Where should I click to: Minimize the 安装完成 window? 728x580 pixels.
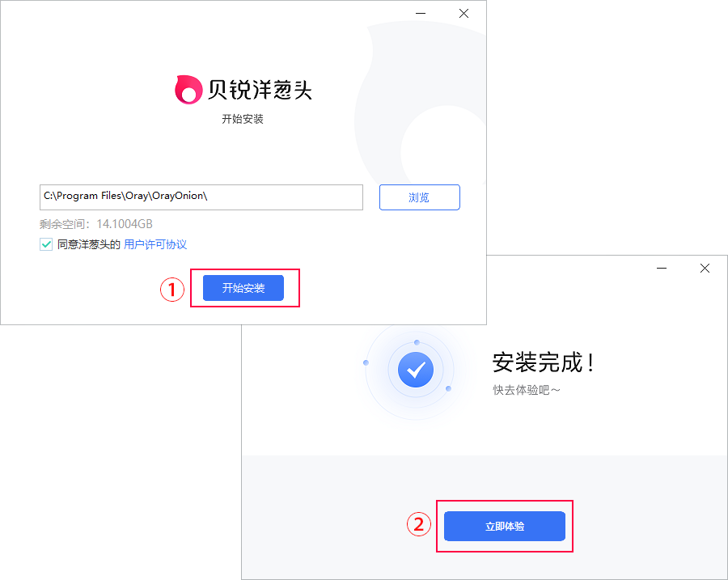coord(662,268)
